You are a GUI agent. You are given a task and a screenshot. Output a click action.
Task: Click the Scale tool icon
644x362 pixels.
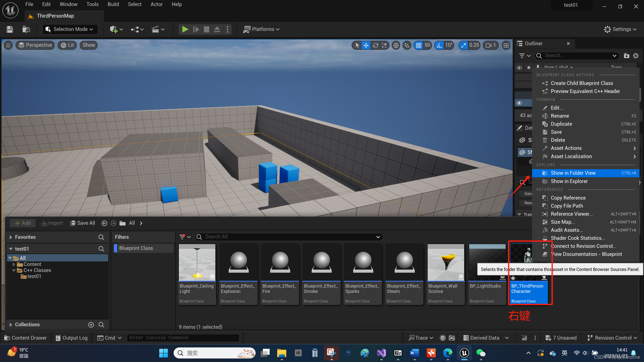click(384, 45)
